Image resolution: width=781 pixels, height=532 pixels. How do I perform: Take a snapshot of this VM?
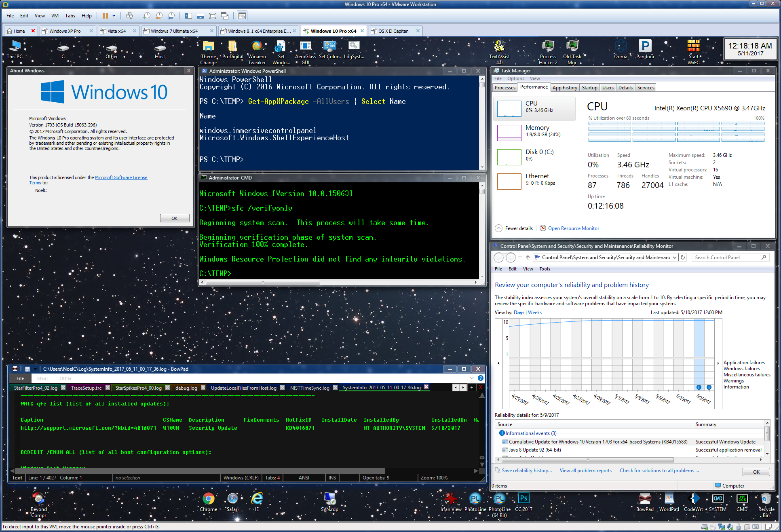click(x=147, y=16)
